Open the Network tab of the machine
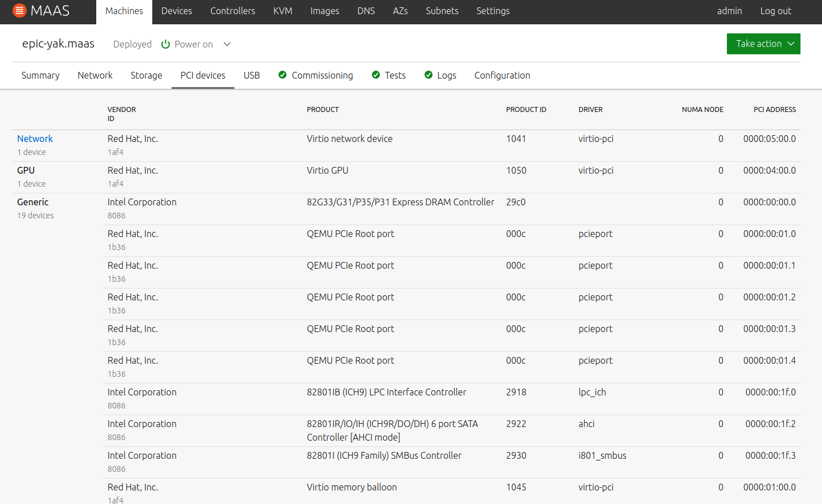 (x=95, y=76)
